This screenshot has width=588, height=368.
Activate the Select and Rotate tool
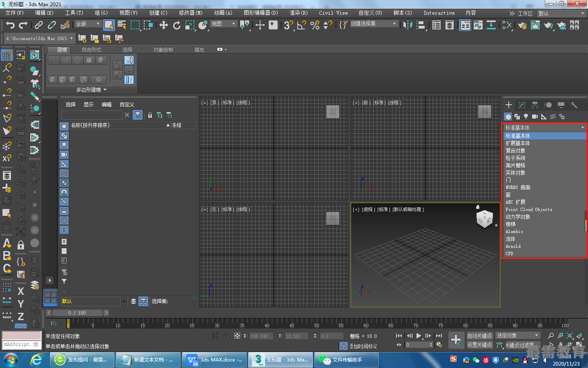[x=177, y=25]
